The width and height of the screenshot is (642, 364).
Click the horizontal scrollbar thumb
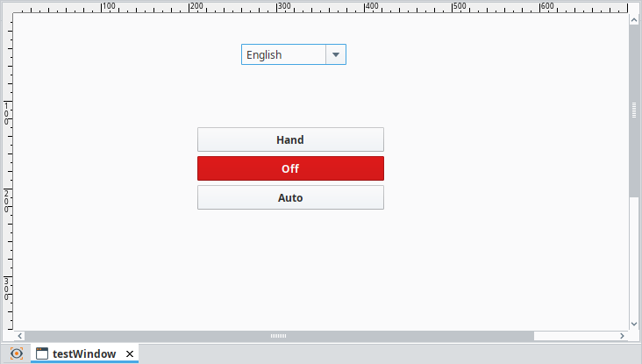(x=279, y=335)
